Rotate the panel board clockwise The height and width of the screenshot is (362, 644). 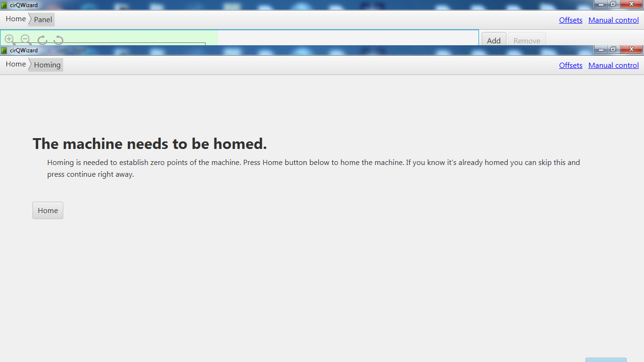click(42, 40)
